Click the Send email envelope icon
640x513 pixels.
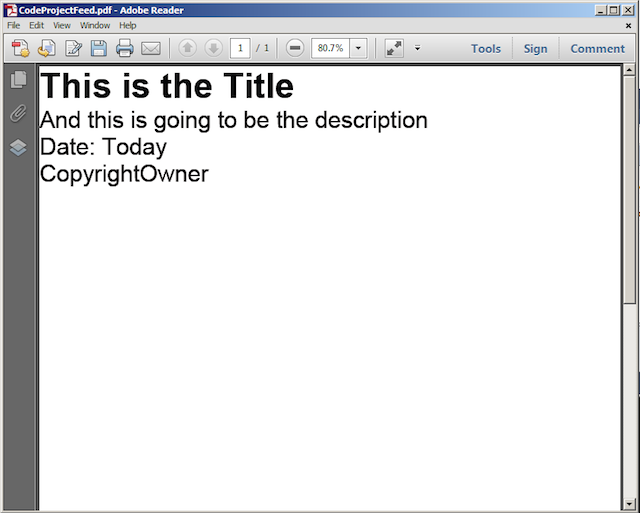151,49
